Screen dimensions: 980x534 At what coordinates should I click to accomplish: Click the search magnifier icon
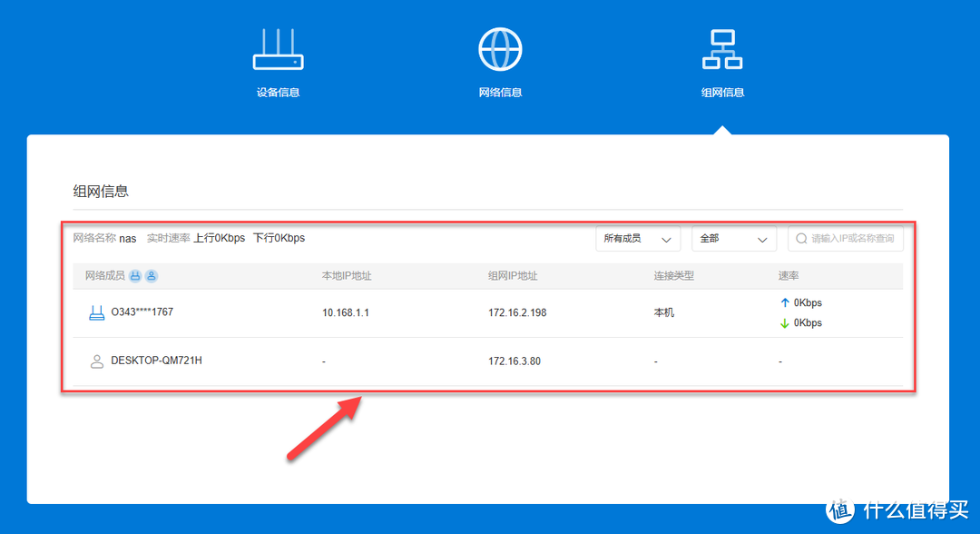pos(801,239)
